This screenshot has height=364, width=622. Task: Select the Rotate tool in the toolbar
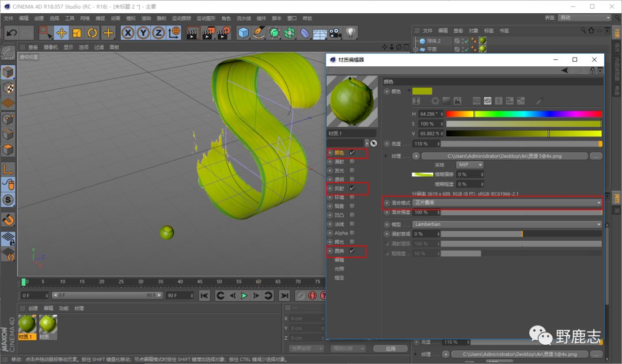pyautogui.click(x=92, y=33)
